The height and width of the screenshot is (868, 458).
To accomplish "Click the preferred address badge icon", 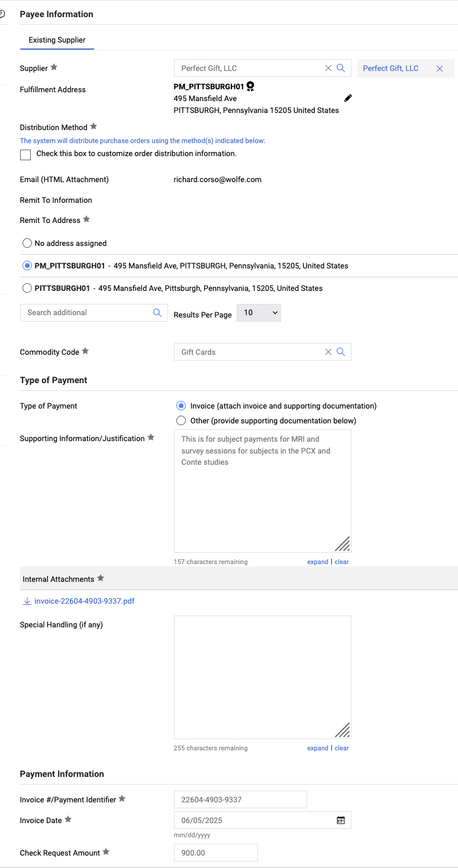I will tap(250, 86).
